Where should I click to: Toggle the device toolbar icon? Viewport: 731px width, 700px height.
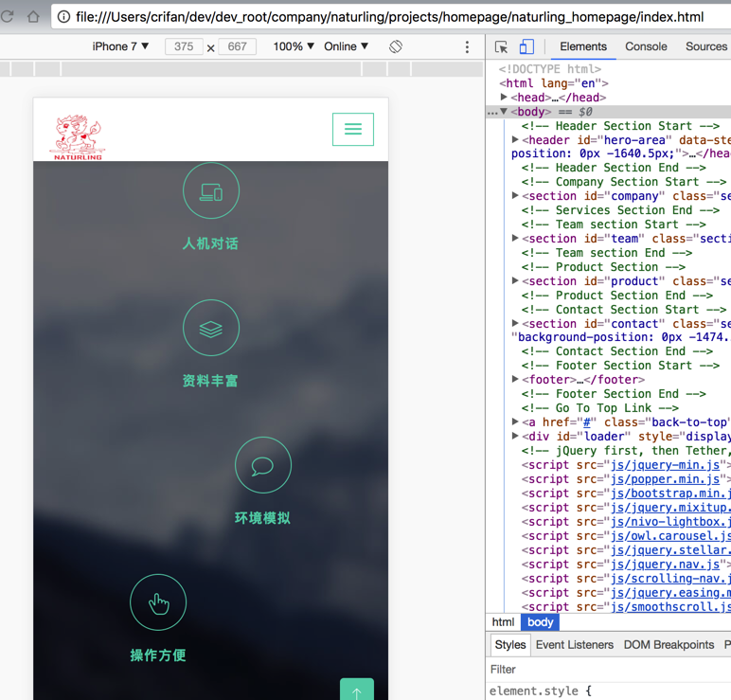526,46
